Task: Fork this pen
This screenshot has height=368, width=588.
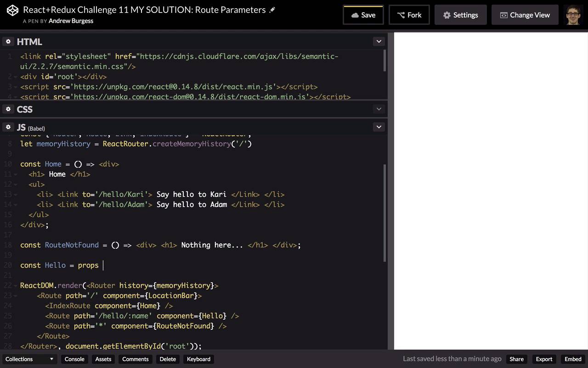Action: (x=409, y=15)
